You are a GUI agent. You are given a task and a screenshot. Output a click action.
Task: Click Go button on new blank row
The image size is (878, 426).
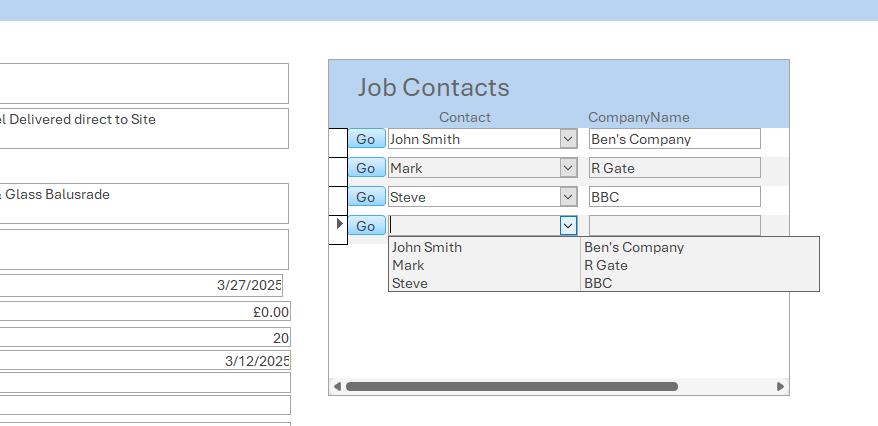tap(366, 226)
